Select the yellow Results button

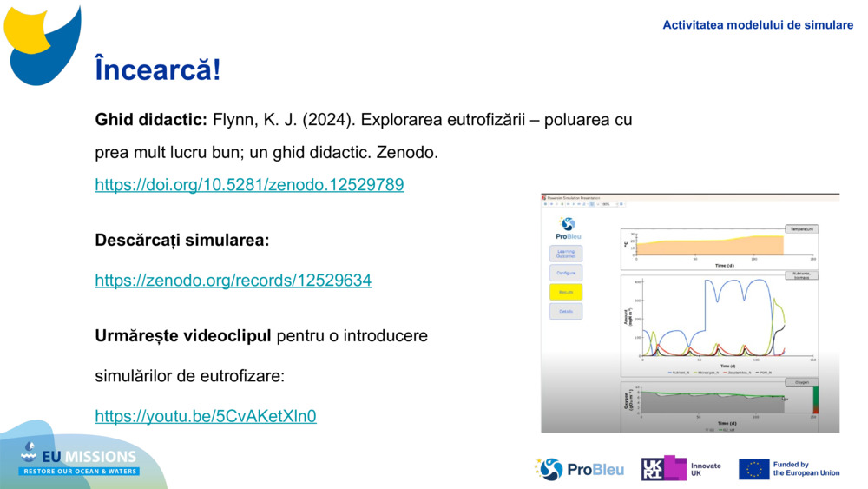point(566,292)
